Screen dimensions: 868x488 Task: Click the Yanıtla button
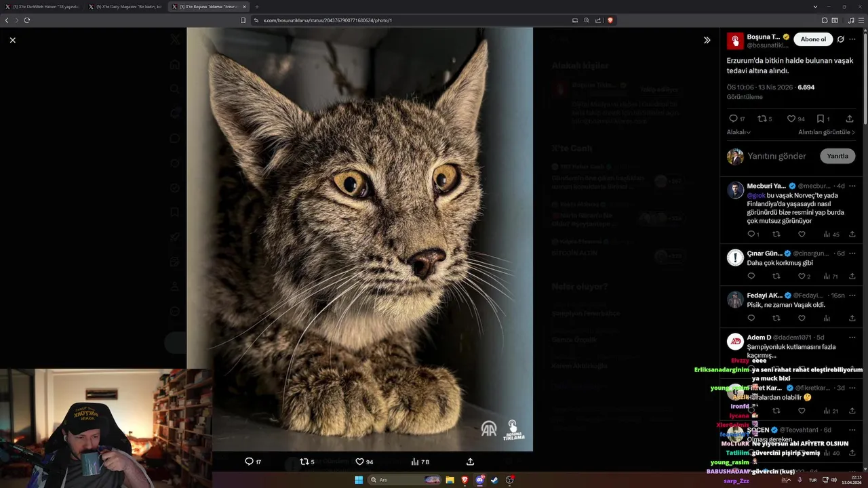pos(837,156)
